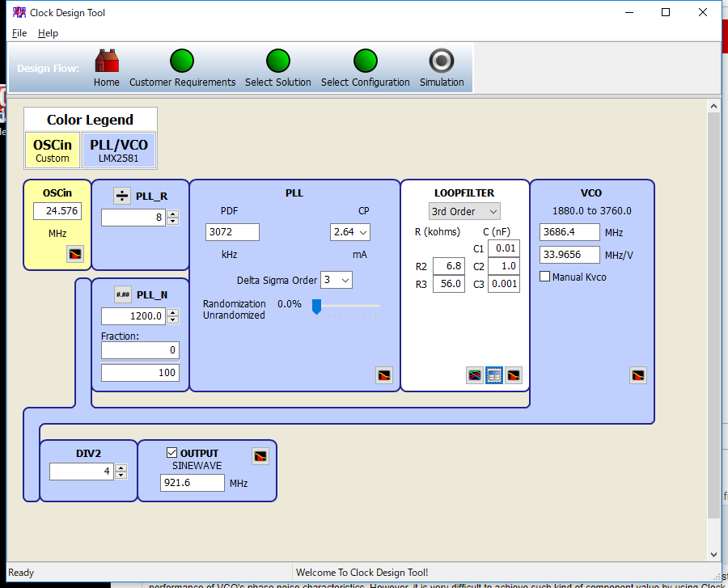Screen dimensions: 728x588
Task: Select the loop filter schematic icon
Action: pos(493,374)
